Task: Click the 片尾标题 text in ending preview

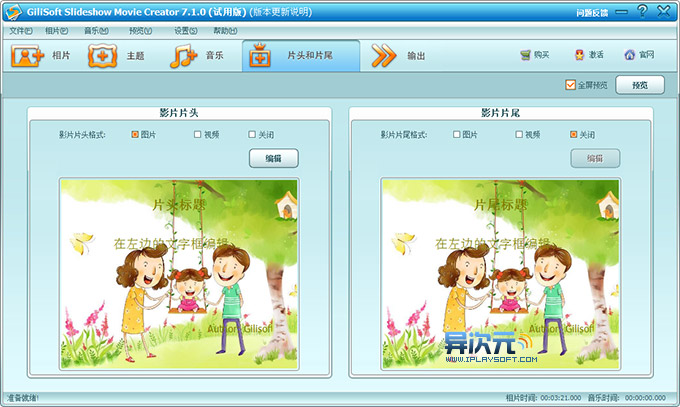Action: click(500, 205)
